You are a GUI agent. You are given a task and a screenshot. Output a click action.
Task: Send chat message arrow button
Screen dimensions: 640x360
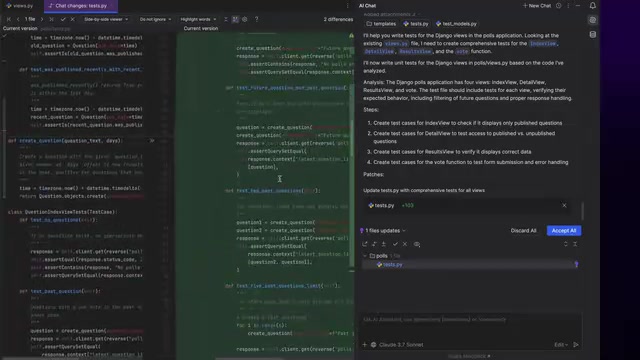click(x=576, y=344)
